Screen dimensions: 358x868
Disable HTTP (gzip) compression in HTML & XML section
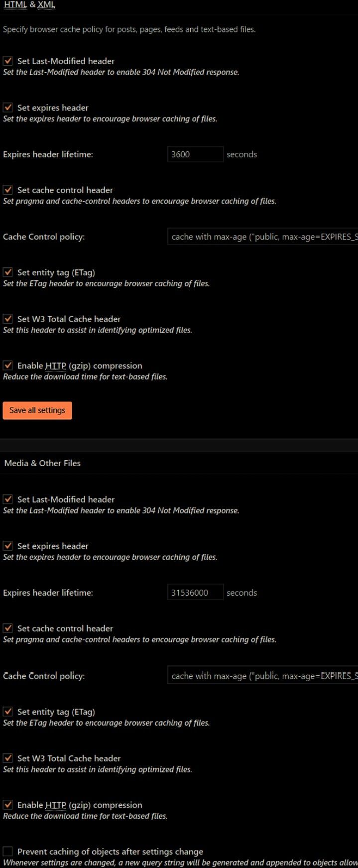point(8,366)
